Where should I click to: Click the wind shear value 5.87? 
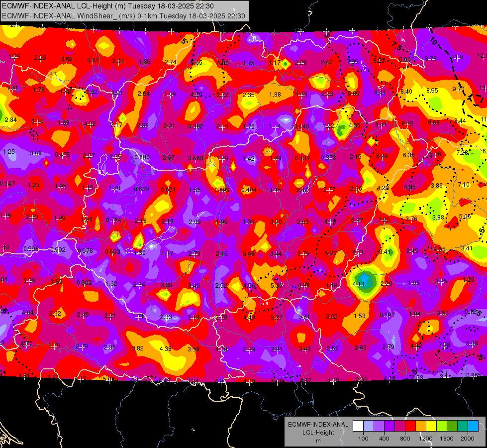coord(357,221)
